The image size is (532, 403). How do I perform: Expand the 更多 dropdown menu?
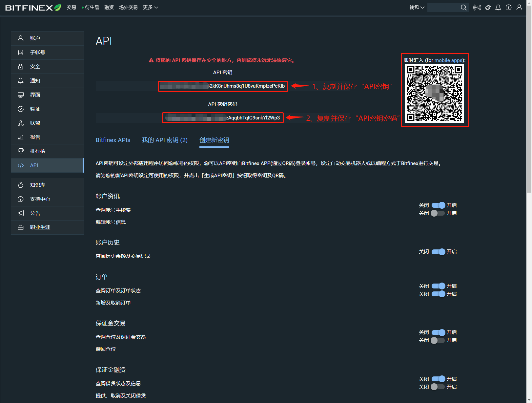pyautogui.click(x=151, y=8)
